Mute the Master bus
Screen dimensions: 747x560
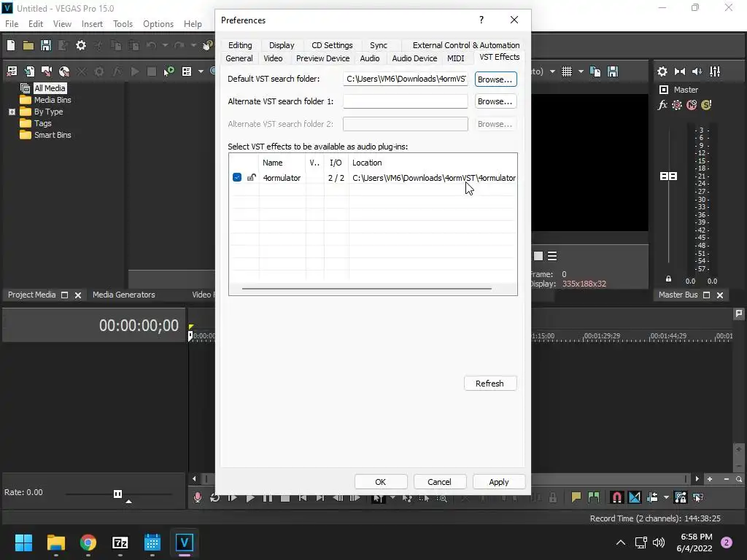[x=692, y=105]
